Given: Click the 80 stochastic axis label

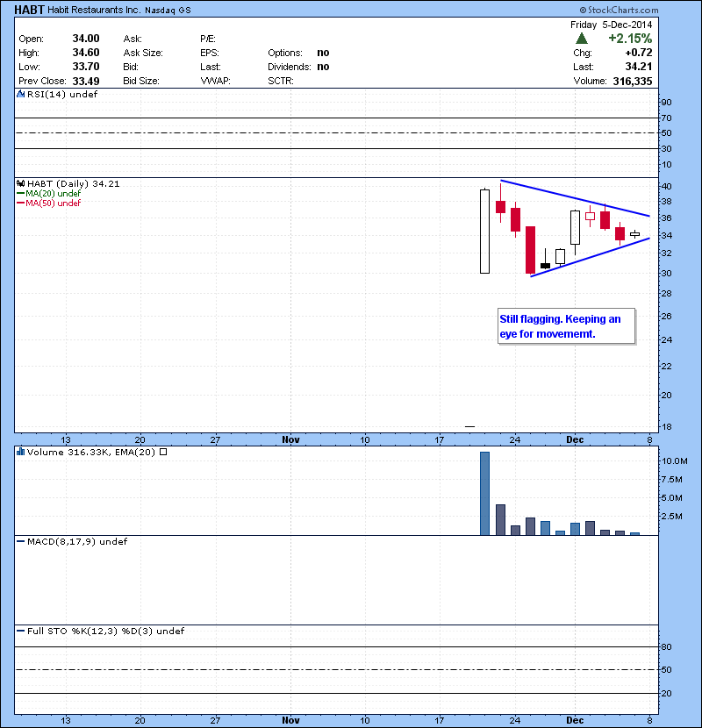Looking at the screenshot, I should tap(666, 646).
